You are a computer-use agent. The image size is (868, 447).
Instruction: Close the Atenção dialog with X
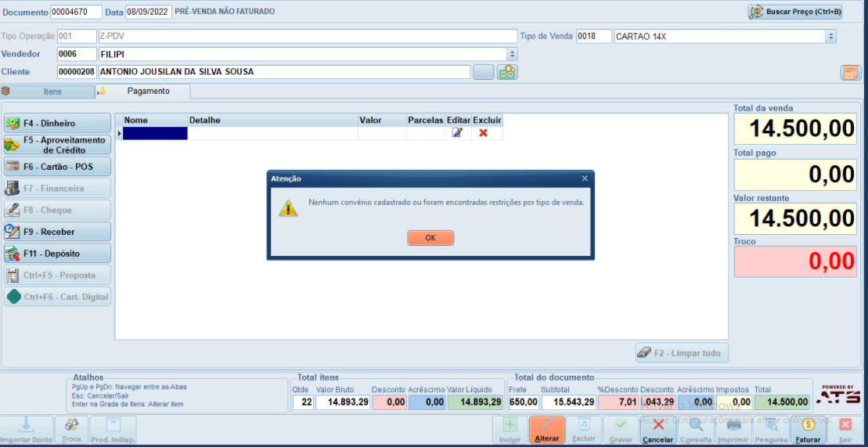click(585, 178)
